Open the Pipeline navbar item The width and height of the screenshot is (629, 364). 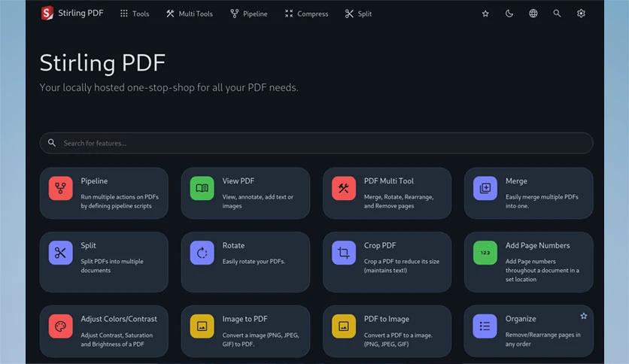(249, 14)
